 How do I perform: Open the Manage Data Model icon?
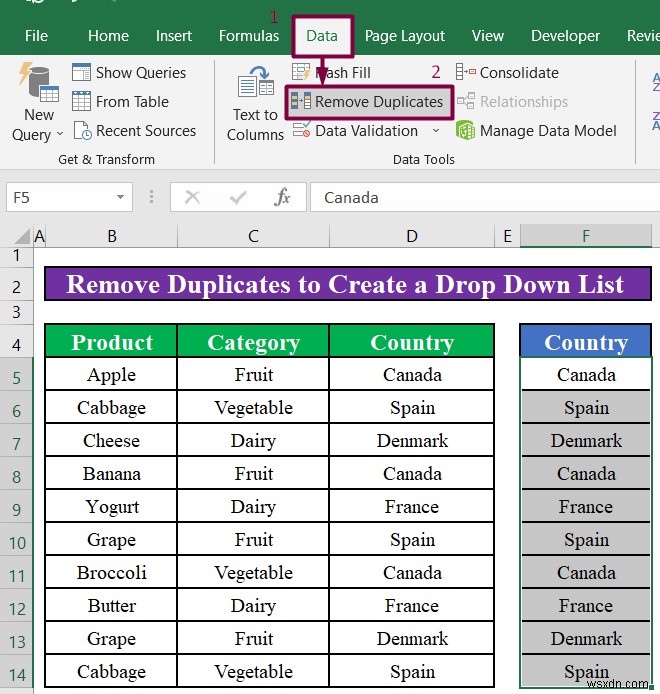[x=466, y=131]
